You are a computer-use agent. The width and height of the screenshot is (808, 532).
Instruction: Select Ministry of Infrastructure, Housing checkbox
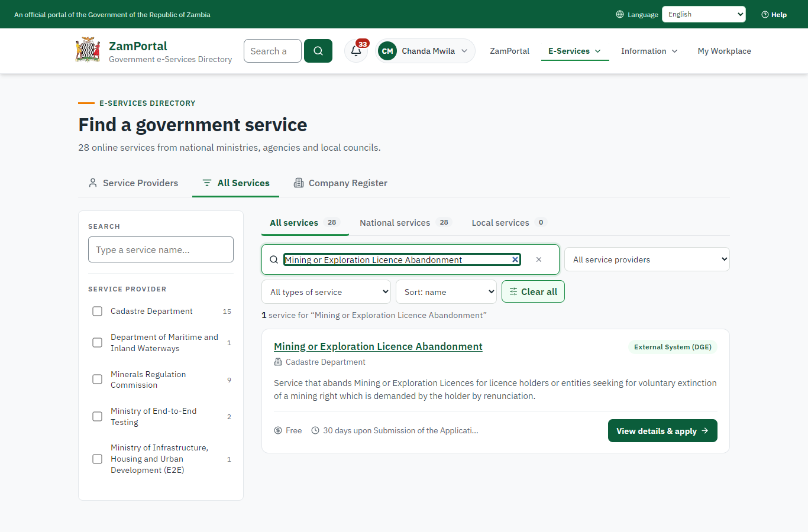click(98, 459)
